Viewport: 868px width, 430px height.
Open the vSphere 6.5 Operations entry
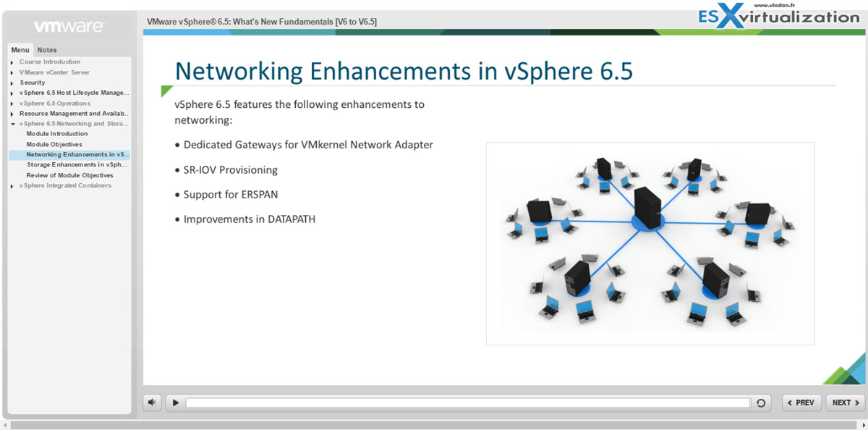(55, 104)
